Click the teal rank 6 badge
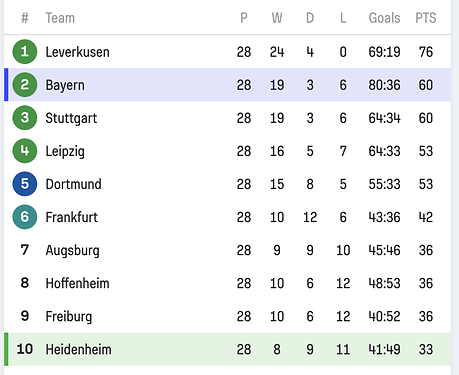This screenshot has height=375, width=459. (25, 217)
